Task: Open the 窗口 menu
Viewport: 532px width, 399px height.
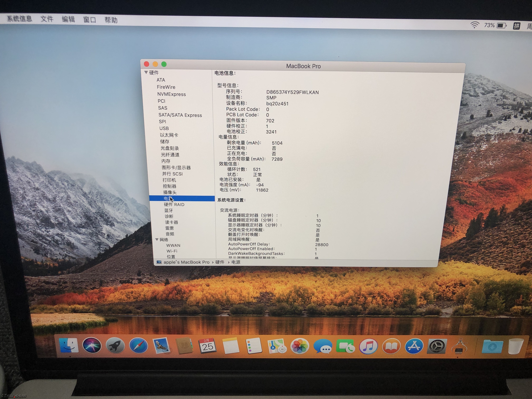Action: pyautogui.click(x=89, y=20)
